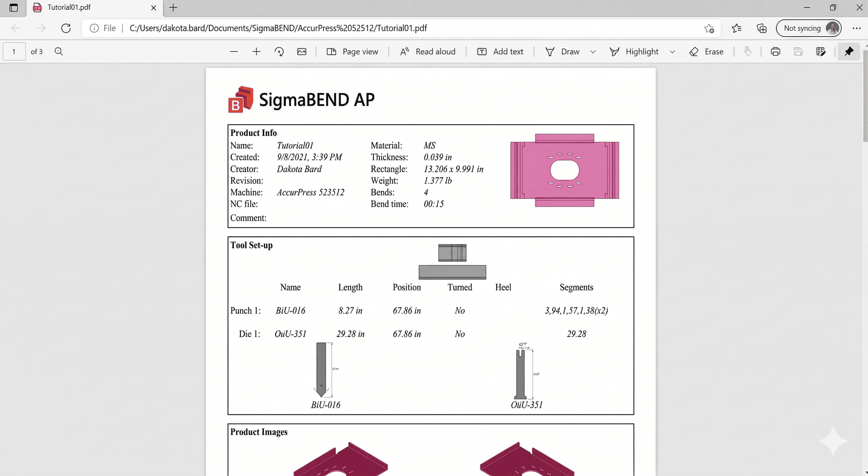This screenshot has width=868, height=476.
Task: Unpin the PDF toolbar
Action: click(x=849, y=51)
